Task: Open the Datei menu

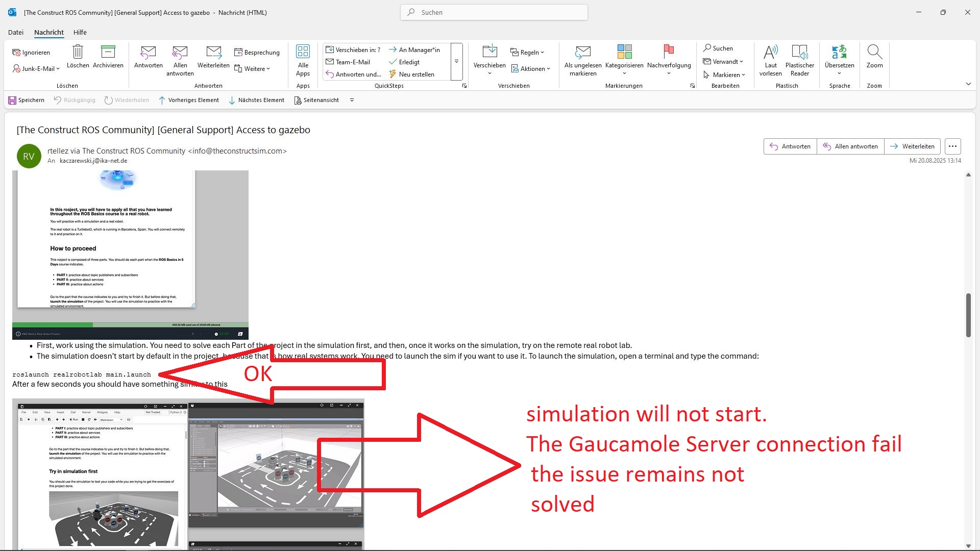Action: [x=16, y=32]
